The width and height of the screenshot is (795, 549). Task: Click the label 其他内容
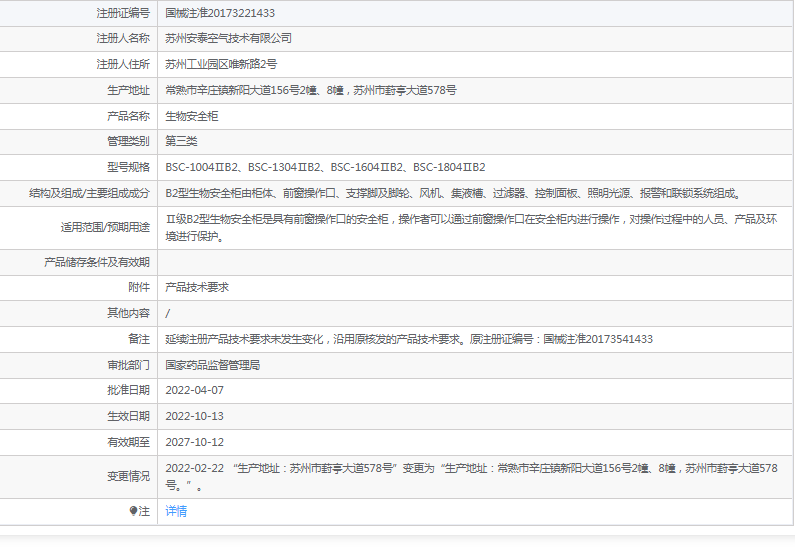[x=128, y=313]
